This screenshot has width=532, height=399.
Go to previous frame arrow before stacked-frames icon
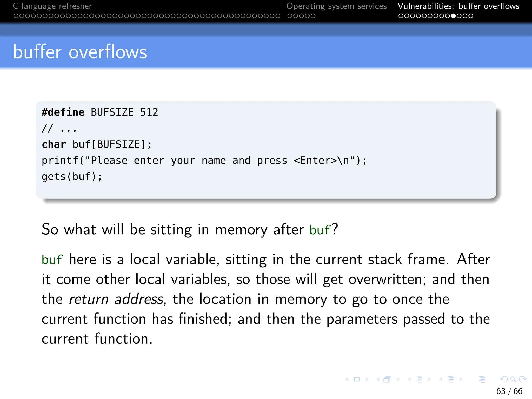point(378,380)
